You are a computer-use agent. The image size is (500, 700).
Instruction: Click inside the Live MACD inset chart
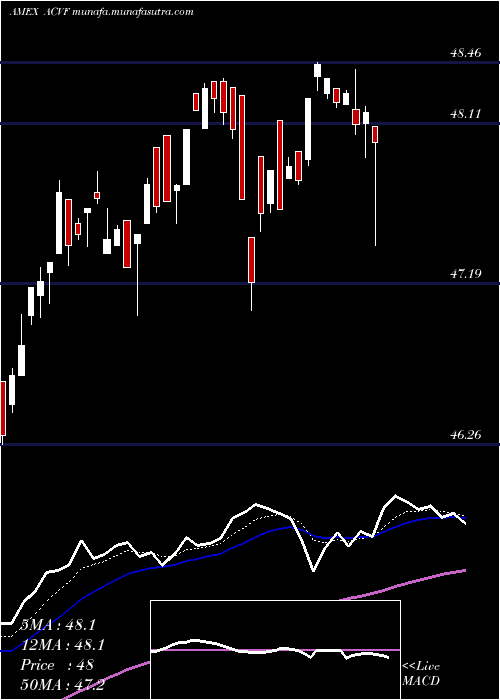tap(275, 650)
